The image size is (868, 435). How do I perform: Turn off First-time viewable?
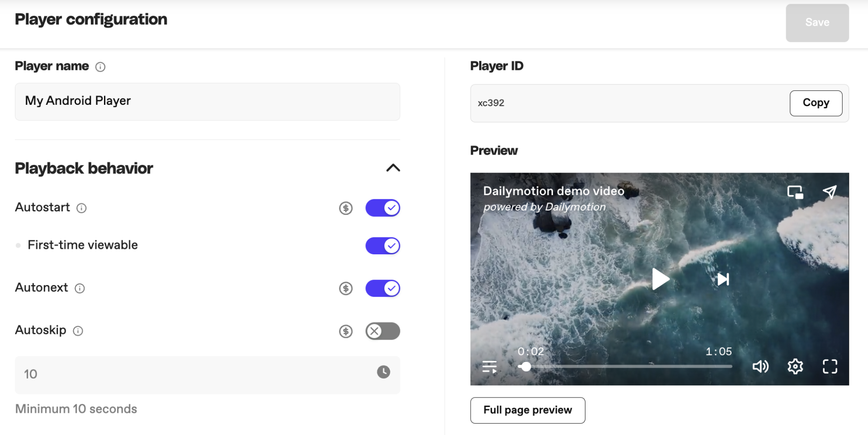point(382,246)
